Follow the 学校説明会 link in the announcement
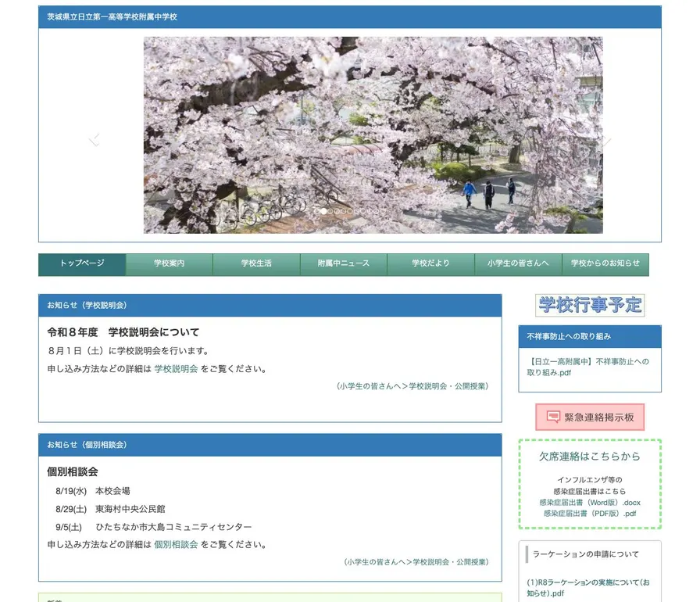The width and height of the screenshot is (700, 602). click(176, 369)
